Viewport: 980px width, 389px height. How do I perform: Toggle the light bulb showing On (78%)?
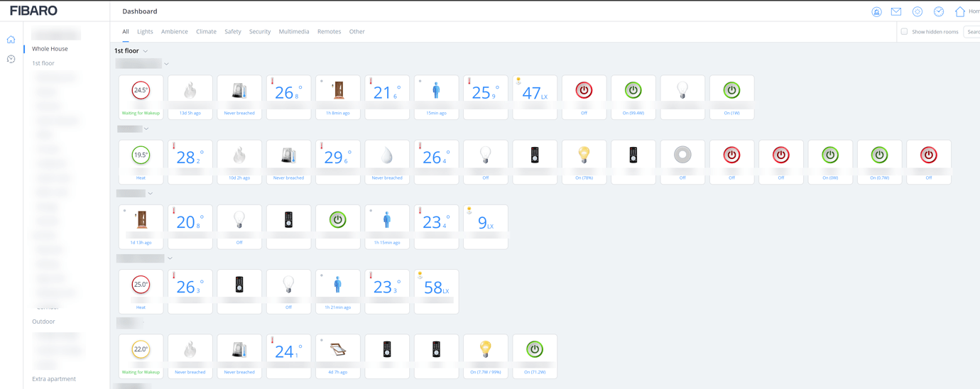(584, 155)
